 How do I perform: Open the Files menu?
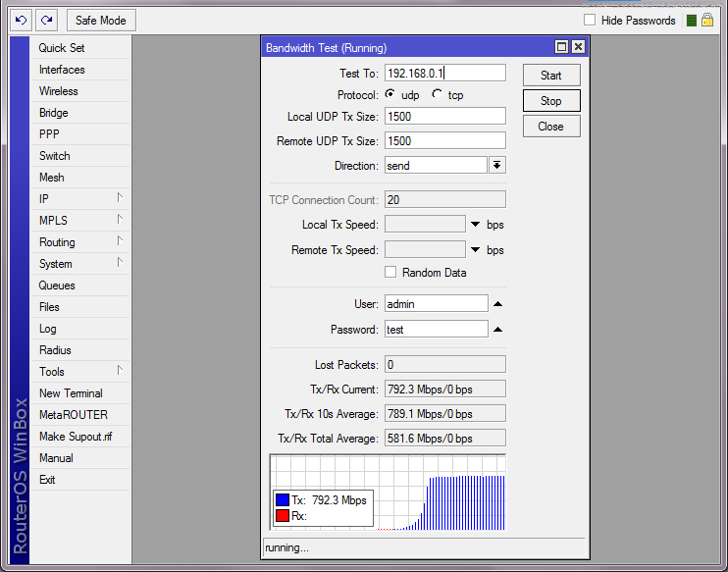point(79,307)
